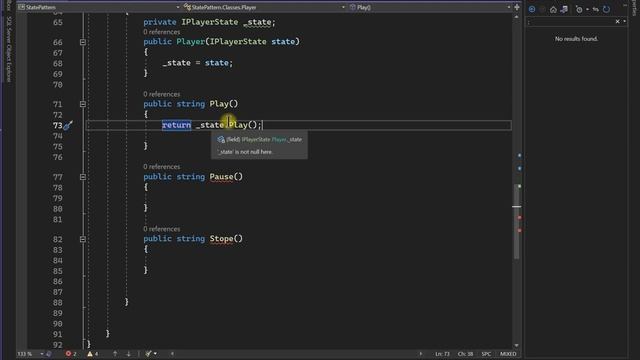The height and width of the screenshot is (360, 640).
Task: Click the horizontal scrollbar right arrow
Action: click(x=421, y=354)
